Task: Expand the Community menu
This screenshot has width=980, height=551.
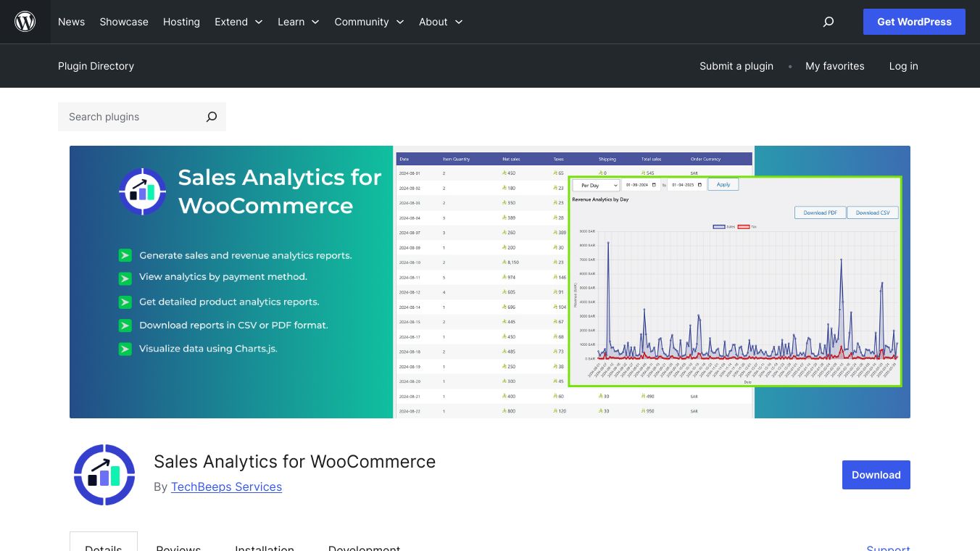Action: pos(369,22)
